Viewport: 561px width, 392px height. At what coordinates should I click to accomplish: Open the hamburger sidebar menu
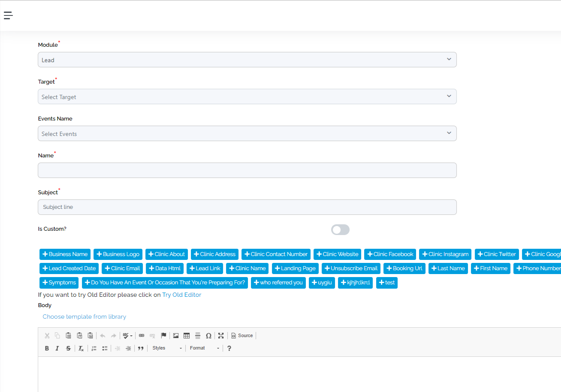(9, 15)
